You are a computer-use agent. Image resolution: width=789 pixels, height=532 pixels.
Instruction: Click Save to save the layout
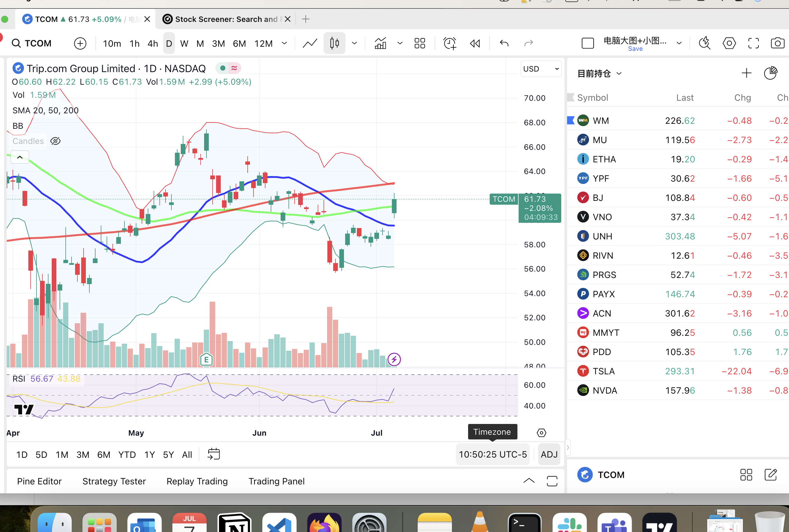635,48
